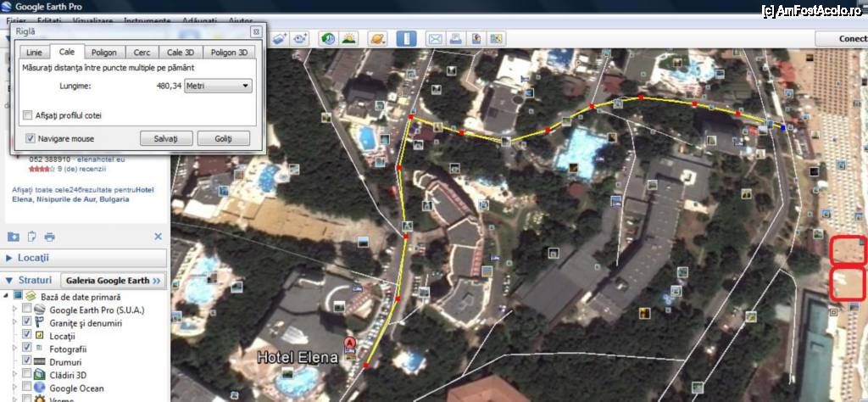Close the Riglă dialog
Image resolution: width=868 pixels, height=402 pixels.
(255, 31)
